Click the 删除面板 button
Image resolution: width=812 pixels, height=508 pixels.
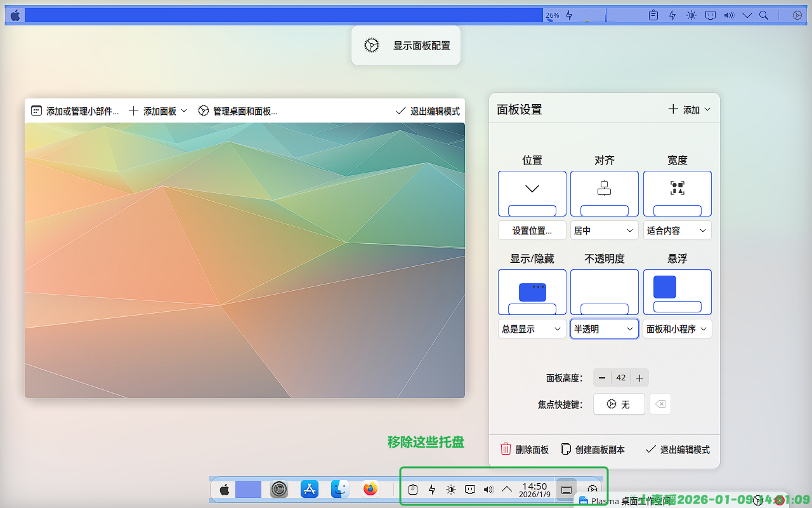pyautogui.click(x=525, y=450)
